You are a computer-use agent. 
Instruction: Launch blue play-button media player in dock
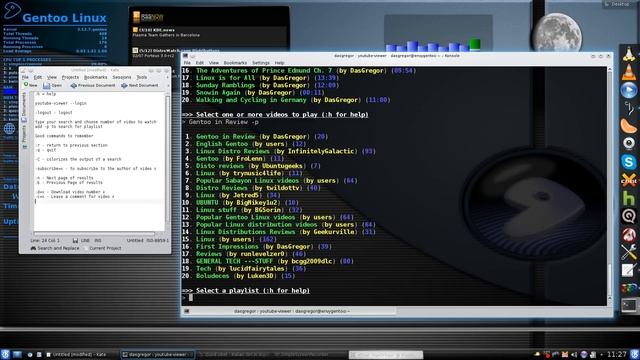click(x=629, y=90)
